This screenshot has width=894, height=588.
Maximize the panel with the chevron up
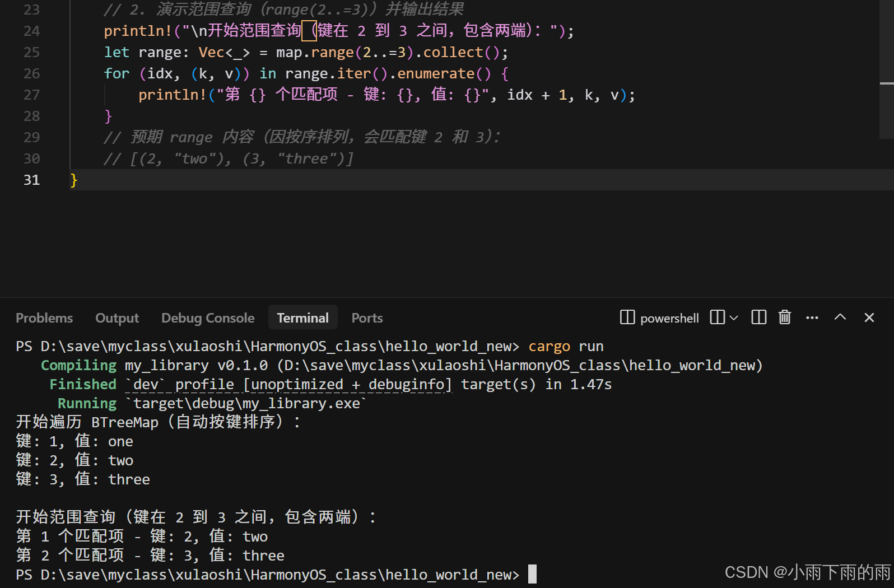pyautogui.click(x=840, y=317)
